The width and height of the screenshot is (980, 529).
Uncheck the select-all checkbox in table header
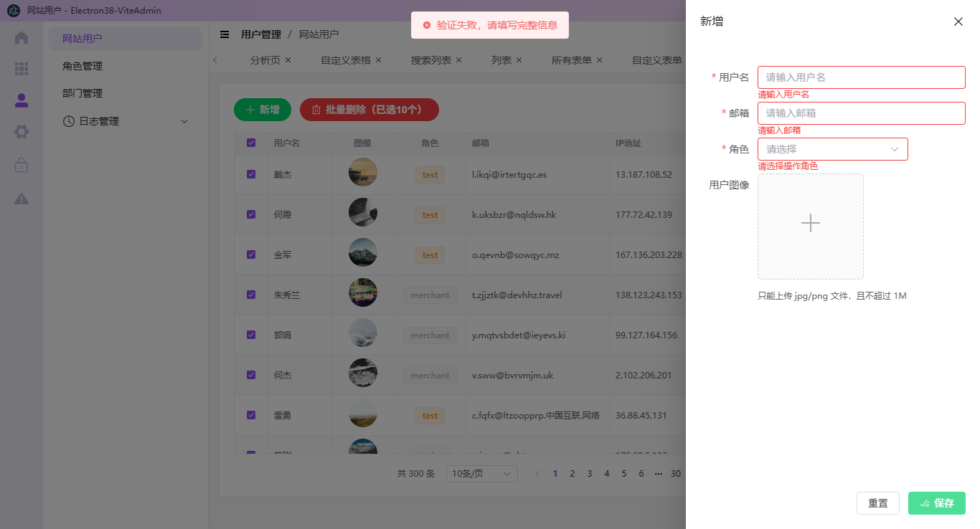250,143
